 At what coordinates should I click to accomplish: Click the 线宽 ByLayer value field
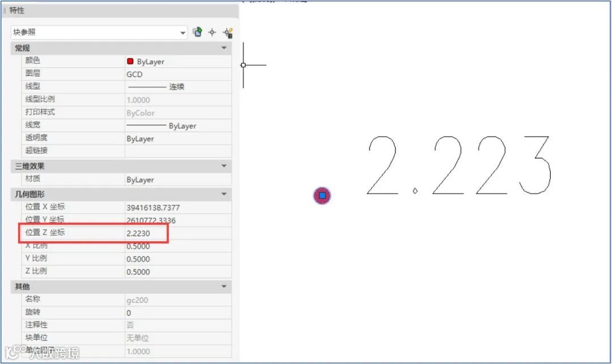[178, 126]
